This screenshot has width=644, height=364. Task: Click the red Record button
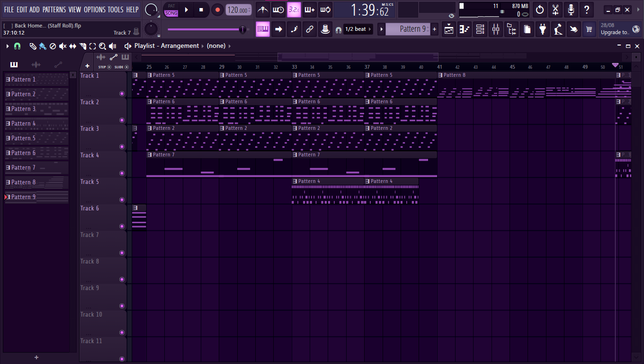click(217, 9)
